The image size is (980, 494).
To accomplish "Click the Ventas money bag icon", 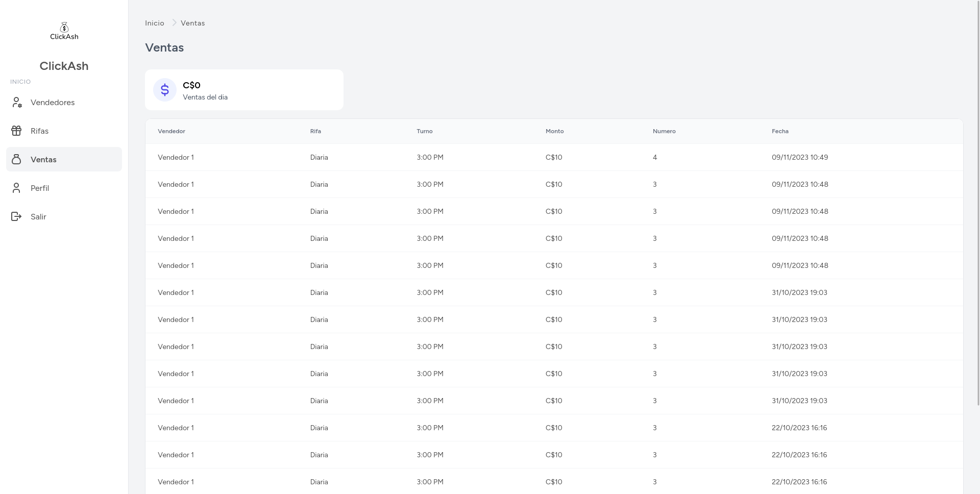I will pyautogui.click(x=16, y=160).
